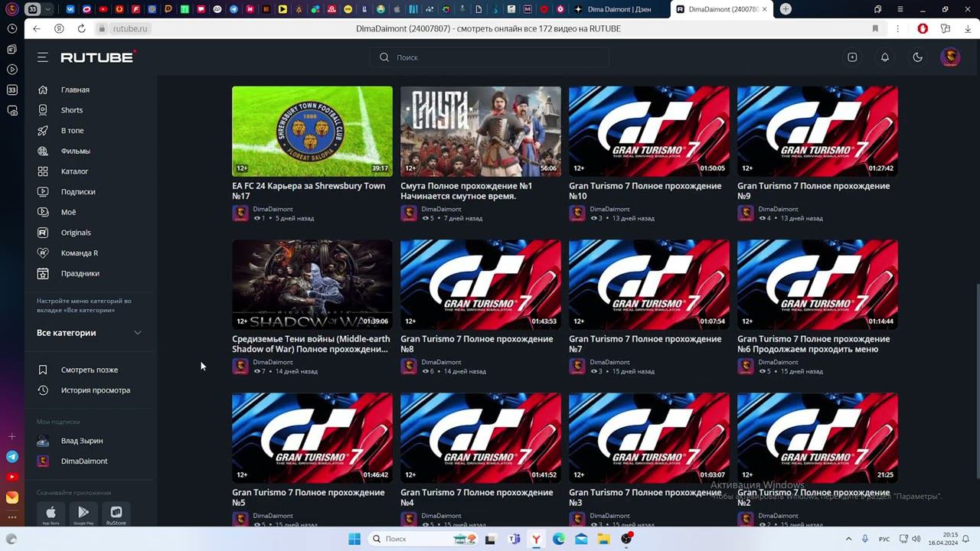Show hidden system tray icons
980x551 pixels.
point(848,539)
